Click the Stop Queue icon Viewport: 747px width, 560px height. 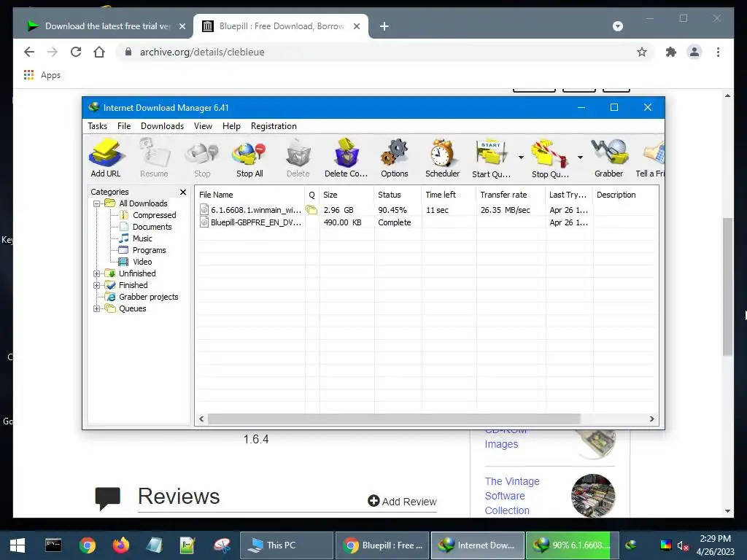(x=550, y=158)
